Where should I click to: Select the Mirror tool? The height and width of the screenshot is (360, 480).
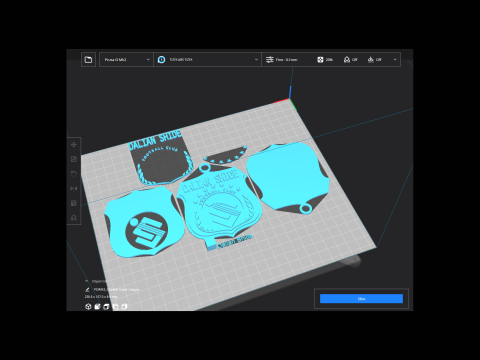coord(74,188)
